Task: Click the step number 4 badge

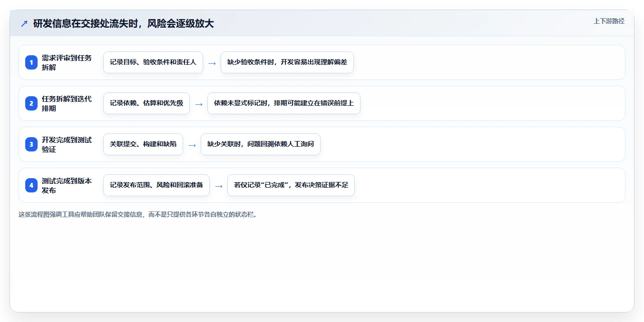Action: coord(31,185)
